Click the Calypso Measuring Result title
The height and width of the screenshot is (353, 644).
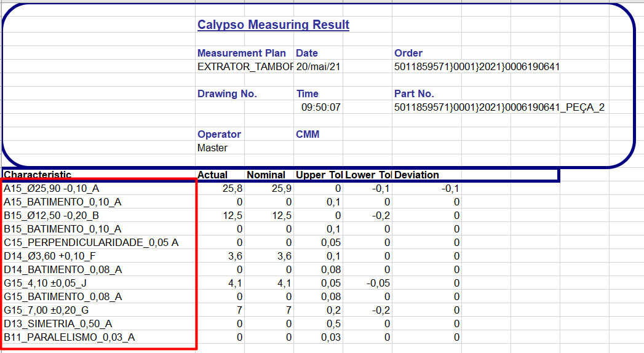coord(273,25)
